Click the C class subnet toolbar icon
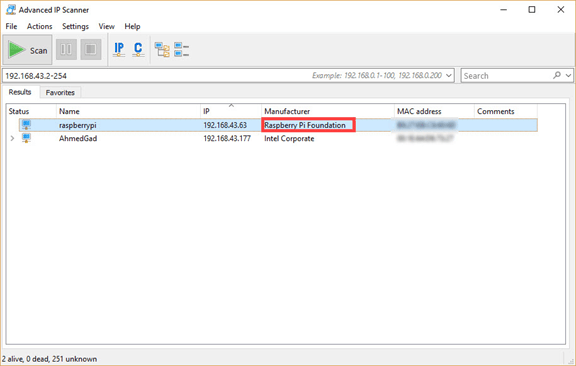The image size is (576, 366). tap(138, 49)
